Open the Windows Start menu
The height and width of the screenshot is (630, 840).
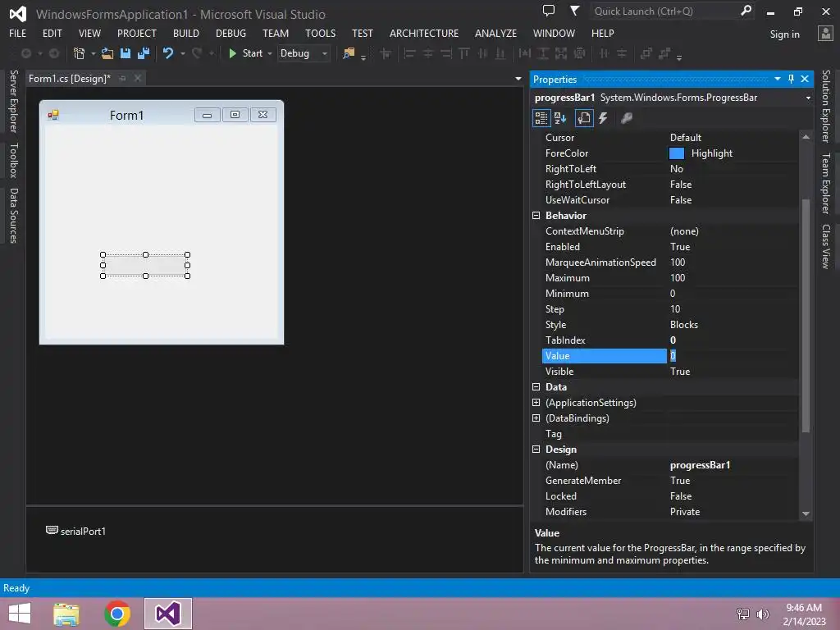point(20,614)
